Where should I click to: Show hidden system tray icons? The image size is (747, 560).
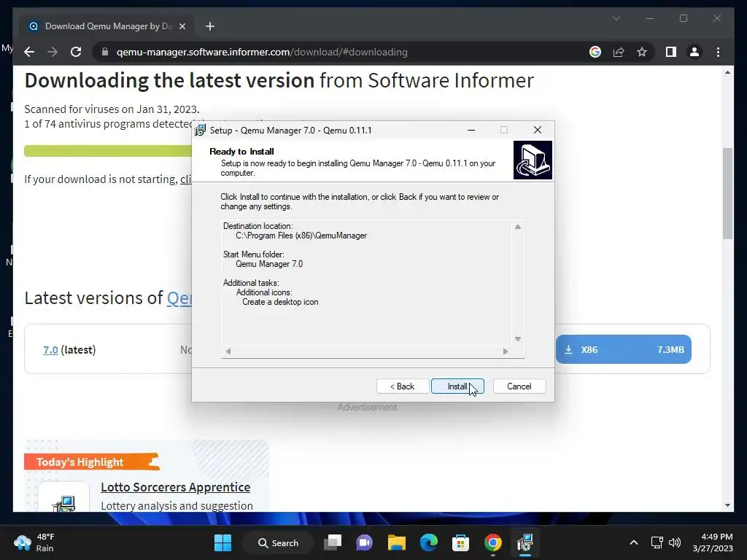click(634, 542)
